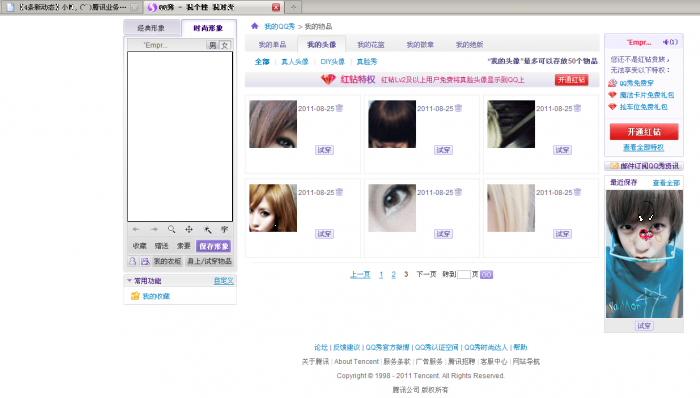
Task: Click trash icon of the orange-haired girl avatar
Action: [339, 192]
